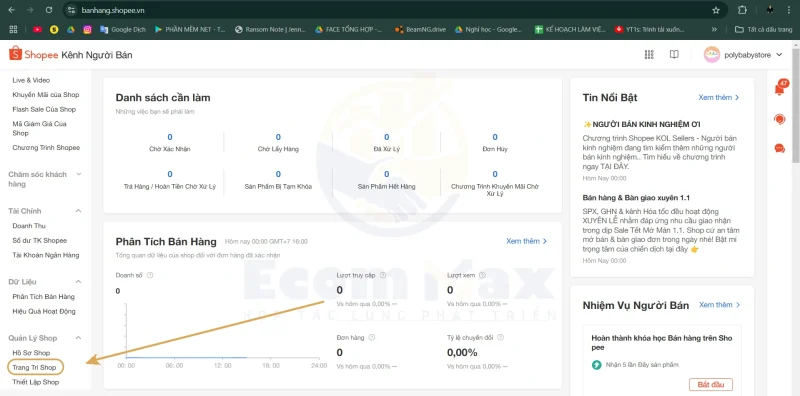Open the seller education book icon

click(x=674, y=55)
